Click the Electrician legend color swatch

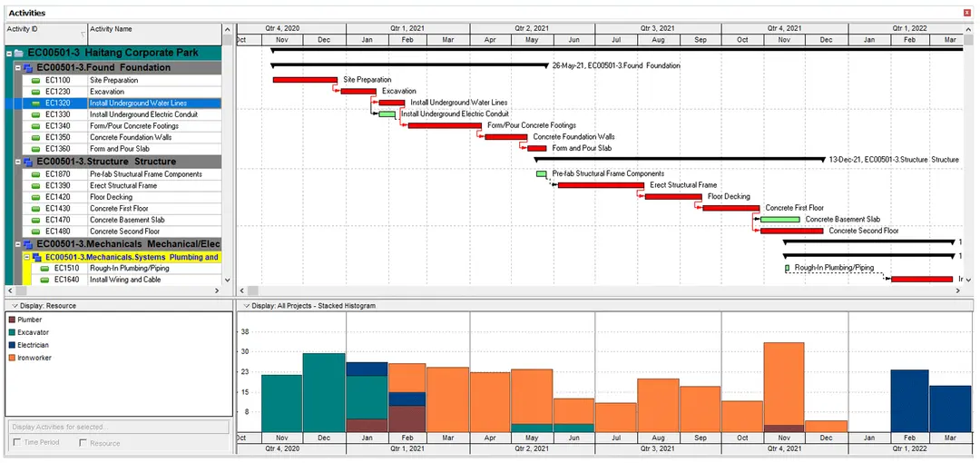pos(12,345)
